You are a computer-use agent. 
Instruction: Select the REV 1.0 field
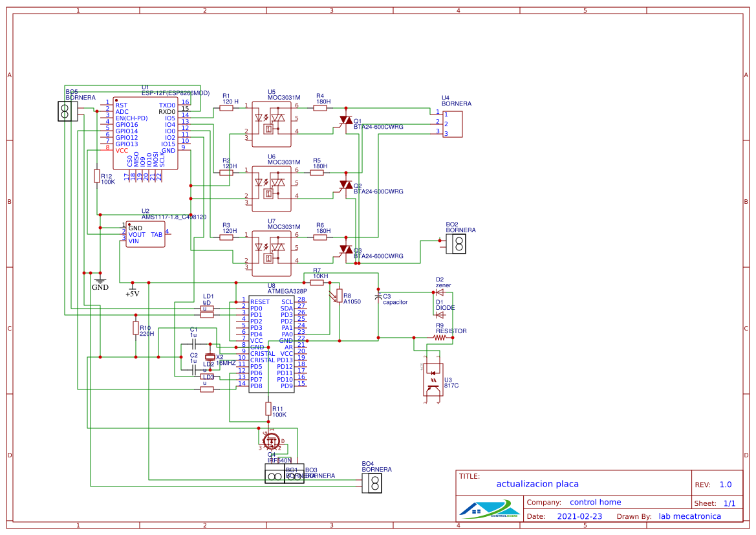[726, 484]
